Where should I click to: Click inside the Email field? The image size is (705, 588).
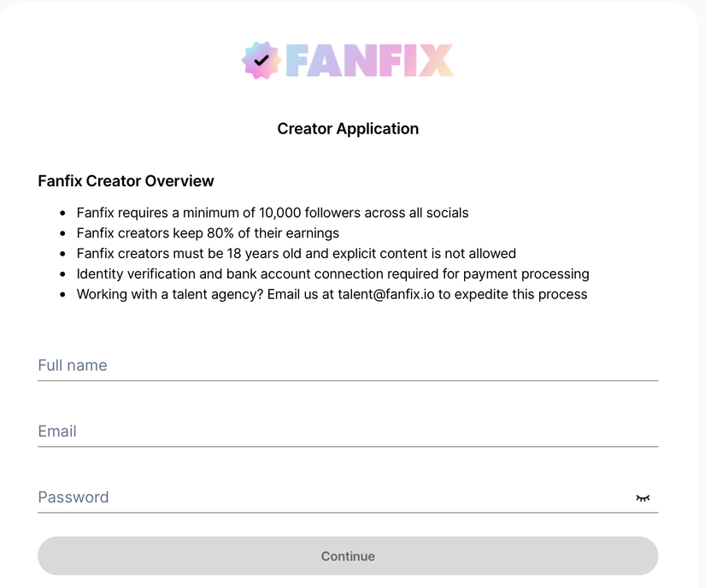[x=342, y=432]
